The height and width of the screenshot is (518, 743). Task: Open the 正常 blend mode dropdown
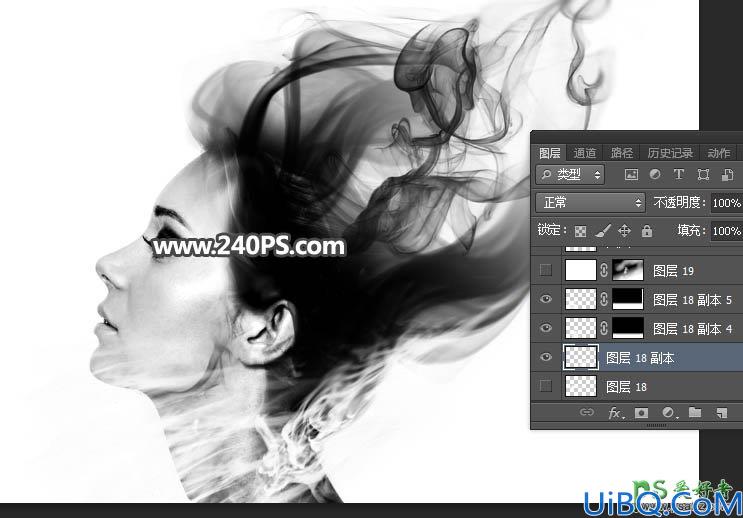click(590, 203)
